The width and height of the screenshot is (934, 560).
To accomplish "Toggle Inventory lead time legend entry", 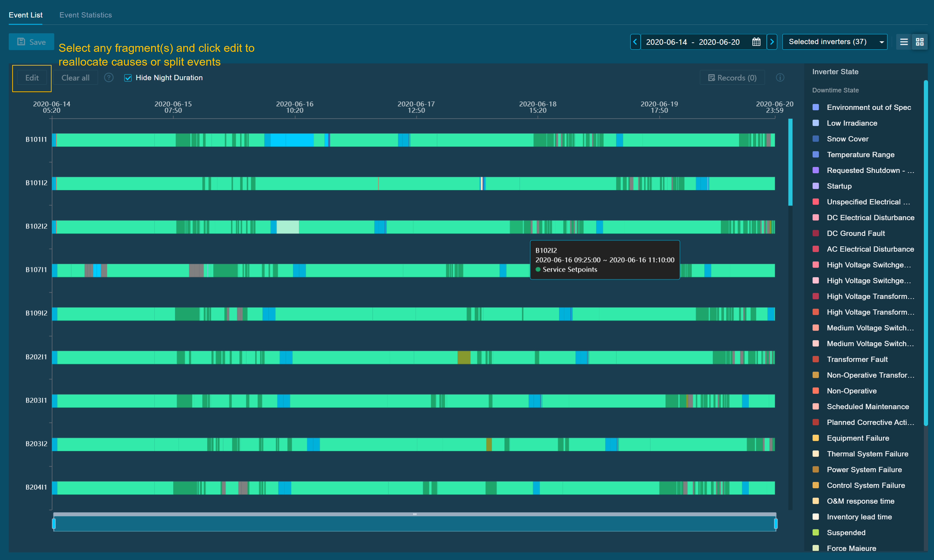I will (852, 517).
